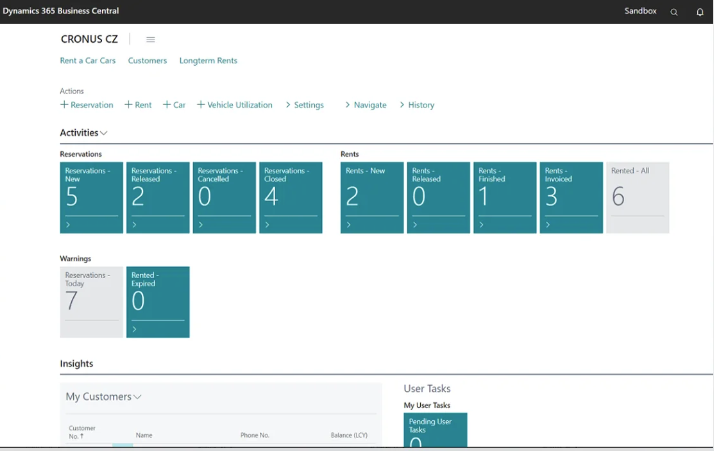Open the search magnifier icon
This screenshot has height=451, width=714.
click(674, 12)
